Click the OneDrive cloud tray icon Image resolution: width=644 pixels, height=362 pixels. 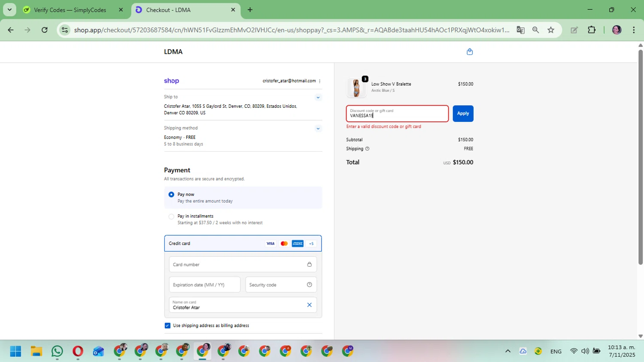click(523, 351)
